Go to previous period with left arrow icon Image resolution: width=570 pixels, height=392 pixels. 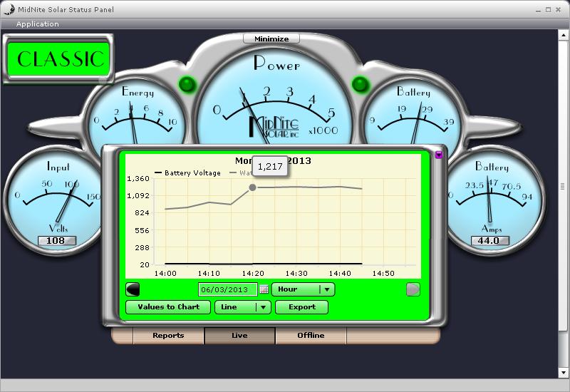(133, 289)
